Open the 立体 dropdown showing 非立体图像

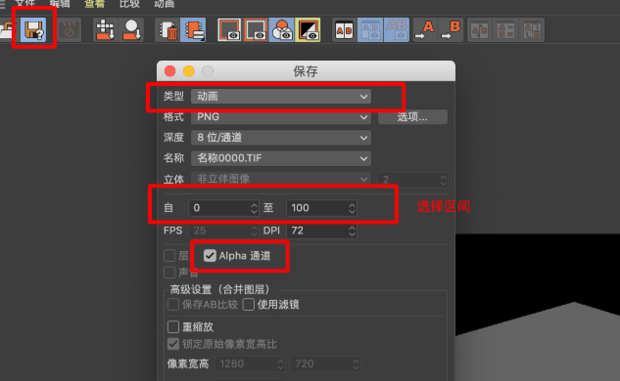[x=281, y=179]
